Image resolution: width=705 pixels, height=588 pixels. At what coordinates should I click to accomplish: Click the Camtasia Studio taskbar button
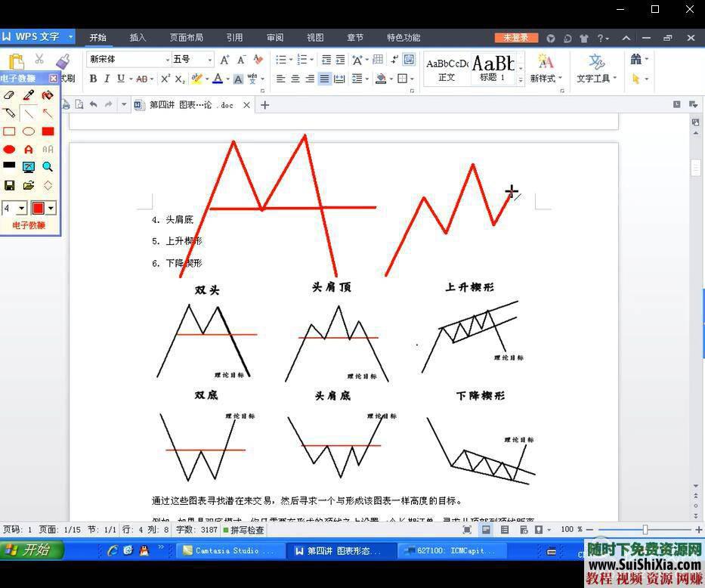[230, 551]
